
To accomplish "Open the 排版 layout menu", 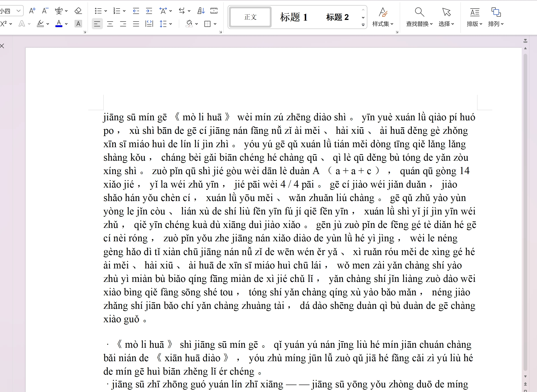I will pos(474,17).
